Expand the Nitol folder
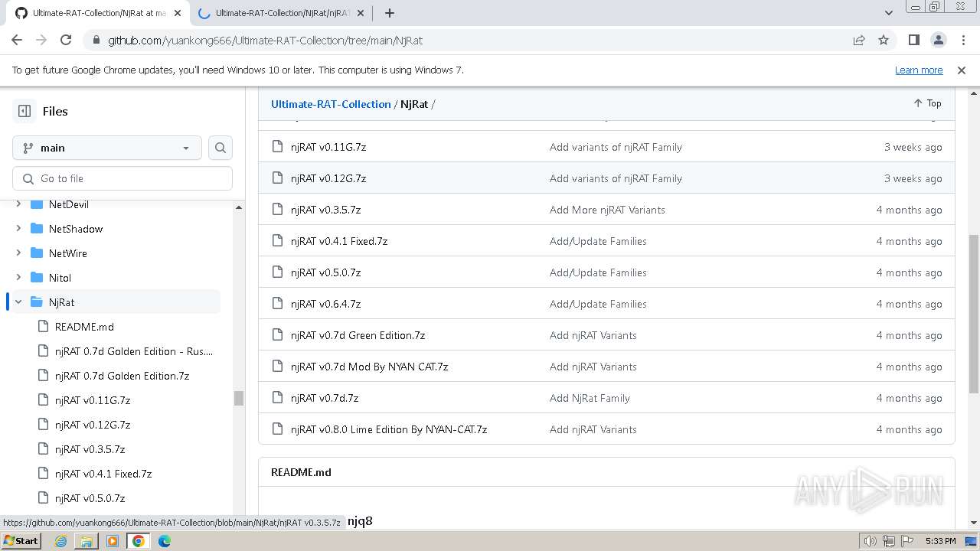The height and width of the screenshot is (551, 980). pyautogui.click(x=18, y=278)
